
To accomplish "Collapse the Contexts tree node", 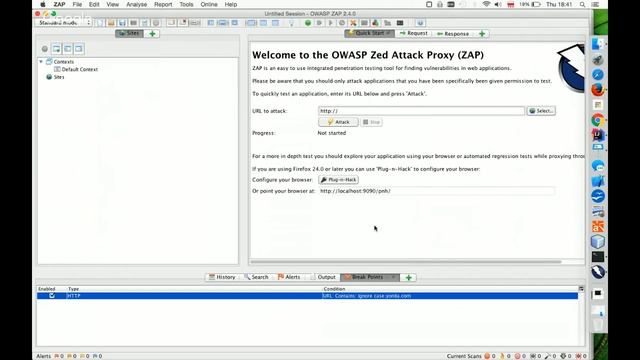I will click(41, 62).
